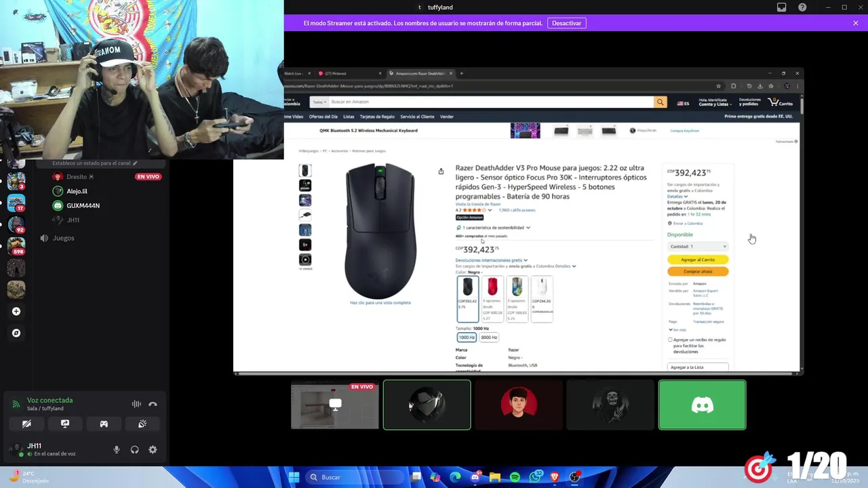
Task: Open 'Devoluciones y pedidos' link
Action: point(749,102)
